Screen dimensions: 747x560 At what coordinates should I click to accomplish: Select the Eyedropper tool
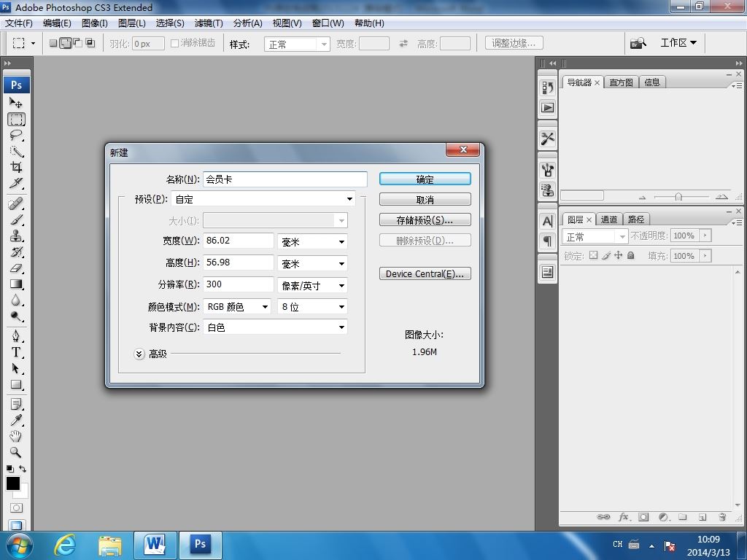coord(16,420)
